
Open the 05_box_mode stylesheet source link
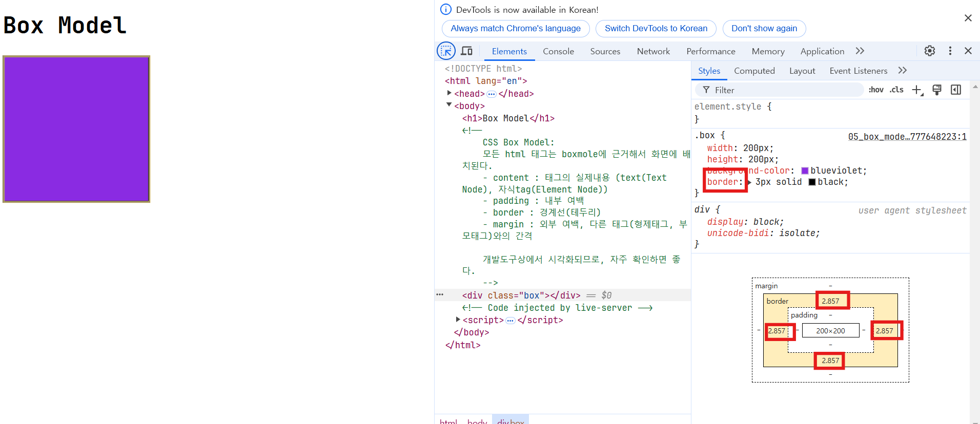coord(907,137)
